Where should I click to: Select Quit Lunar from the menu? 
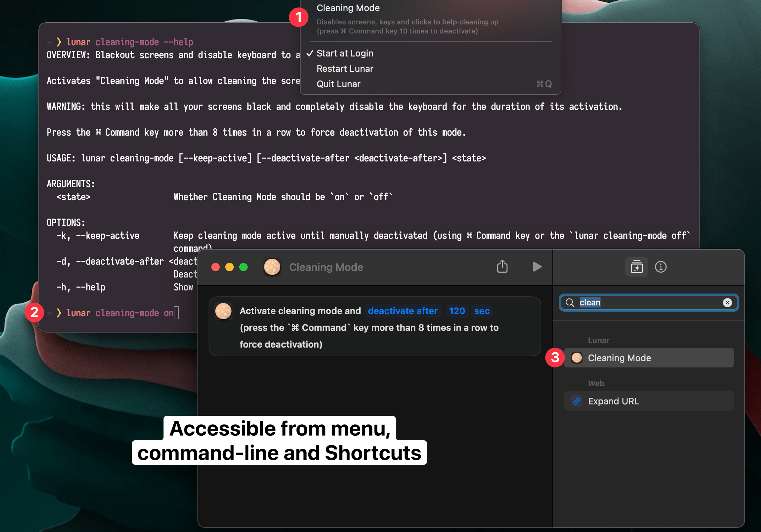tap(339, 84)
